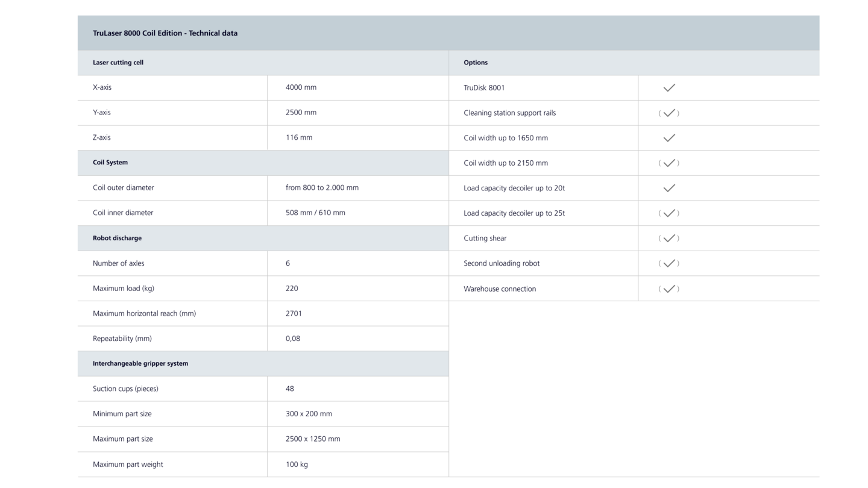Image resolution: width=868 pixels, height=488 pixels.
Task: Click the Coil System section header
Action: tap(110, 163)
